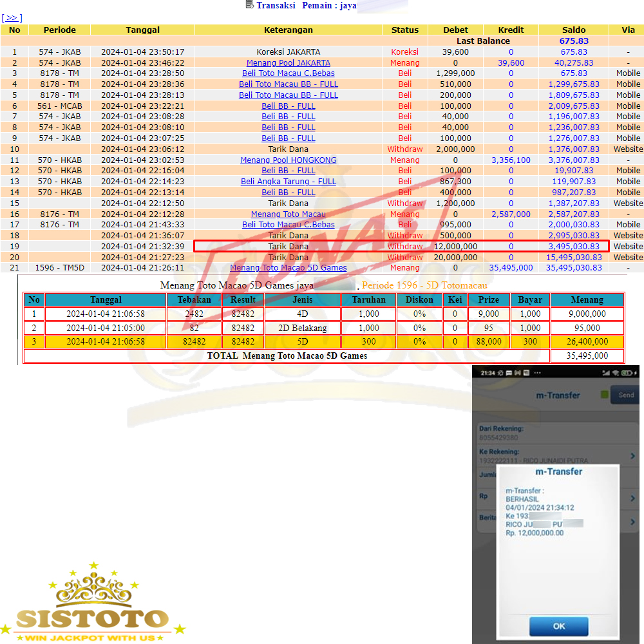Click the Saldo column header

point(573,30)
